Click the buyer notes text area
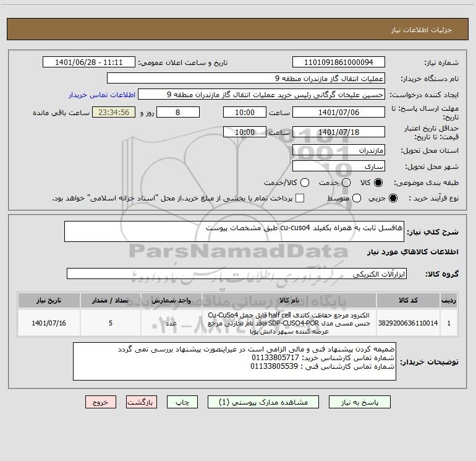 (234, 361)
